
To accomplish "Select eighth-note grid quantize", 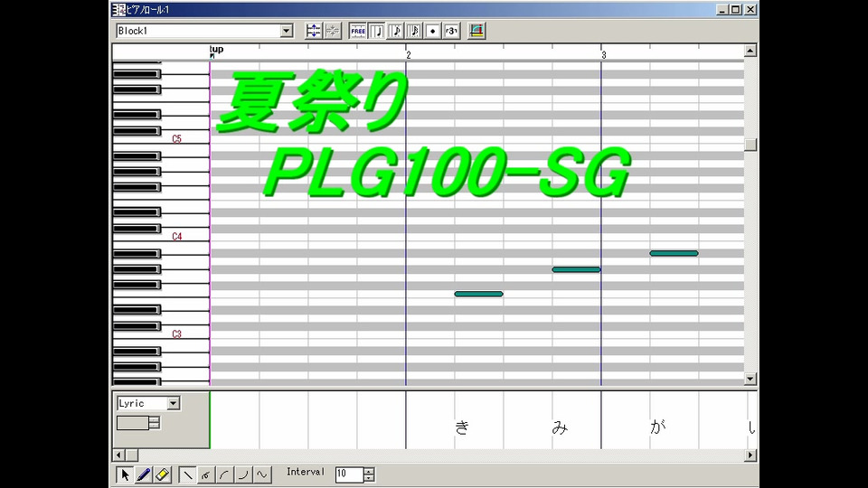I will pyautogui.click(x=396, y=31).
